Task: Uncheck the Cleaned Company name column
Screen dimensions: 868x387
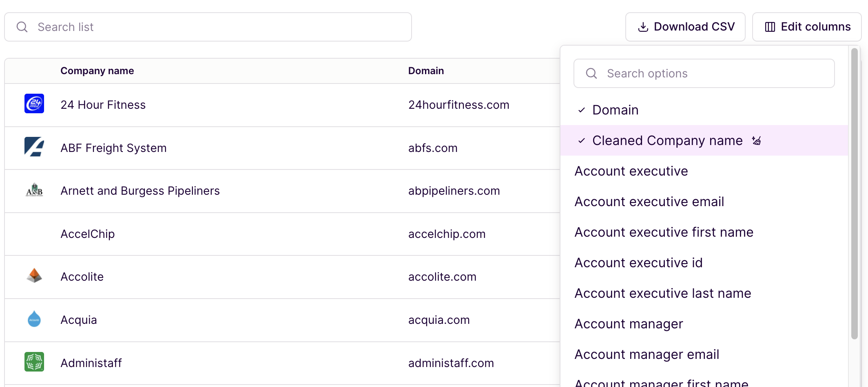Action: pyautogui.click(x=667, y=141)
